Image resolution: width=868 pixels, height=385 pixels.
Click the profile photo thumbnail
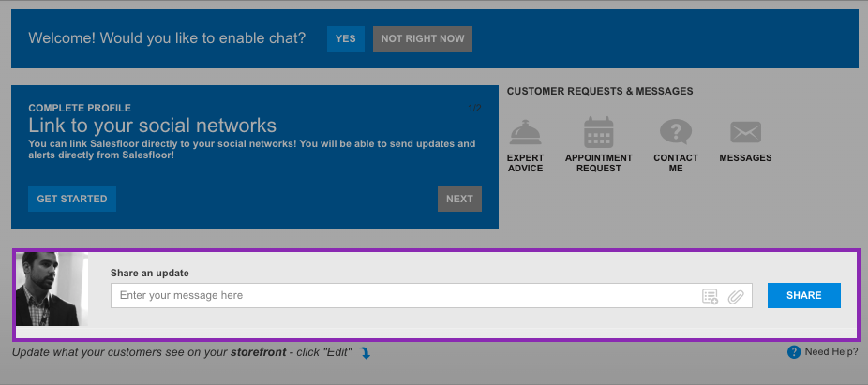[x=52, y=289]
